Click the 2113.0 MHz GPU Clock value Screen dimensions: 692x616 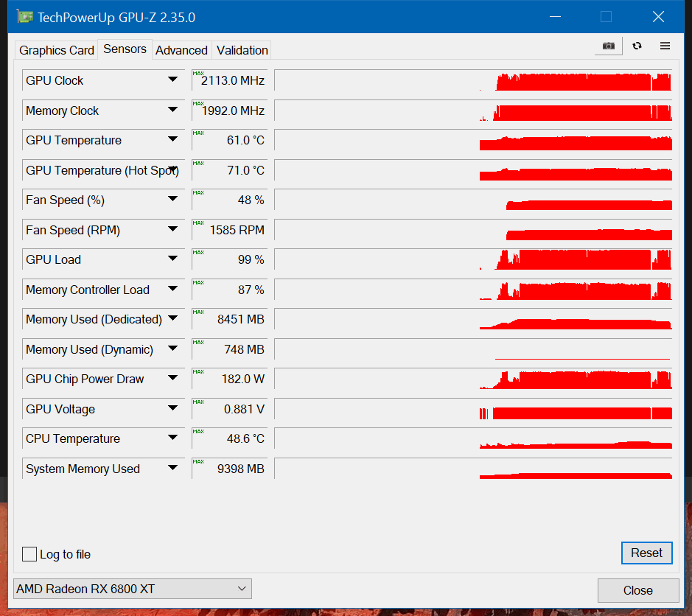229,80
